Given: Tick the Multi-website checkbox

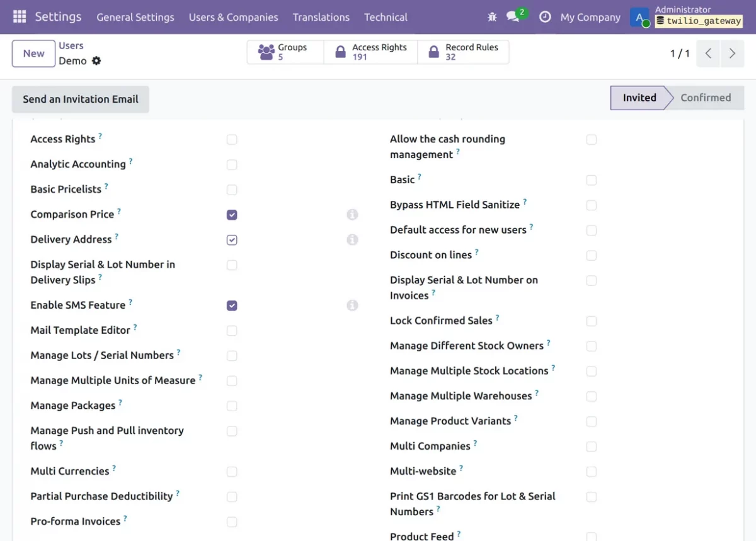Looking at the screenshot, I should point(591,472).
